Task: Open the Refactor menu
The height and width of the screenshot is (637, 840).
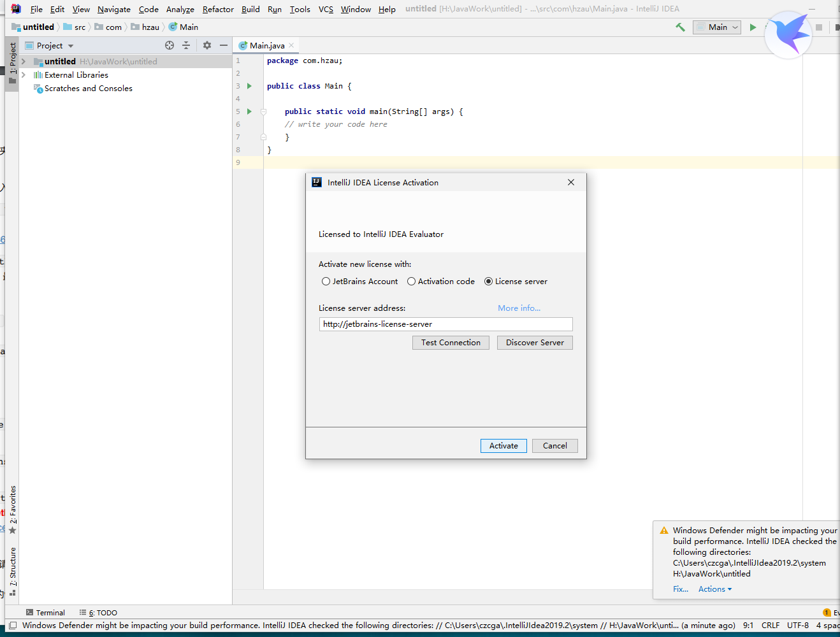Action: [218, 9]
